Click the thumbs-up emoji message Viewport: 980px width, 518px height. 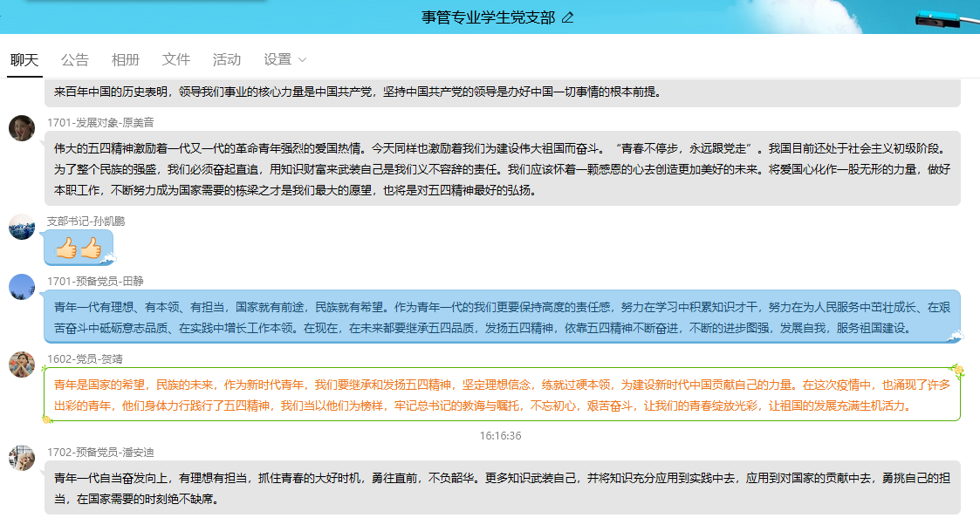pos(79,249)
